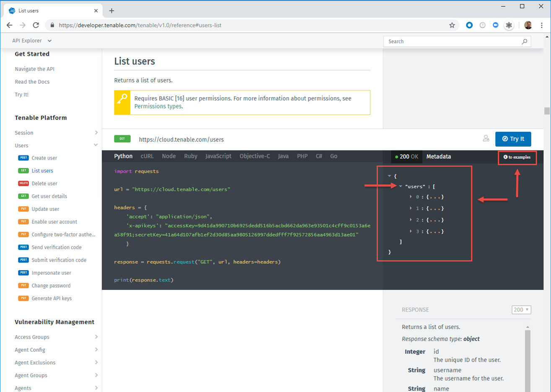Switch to the Java code tab
Screen dimensions: 551x392
[x=283, y=156]
